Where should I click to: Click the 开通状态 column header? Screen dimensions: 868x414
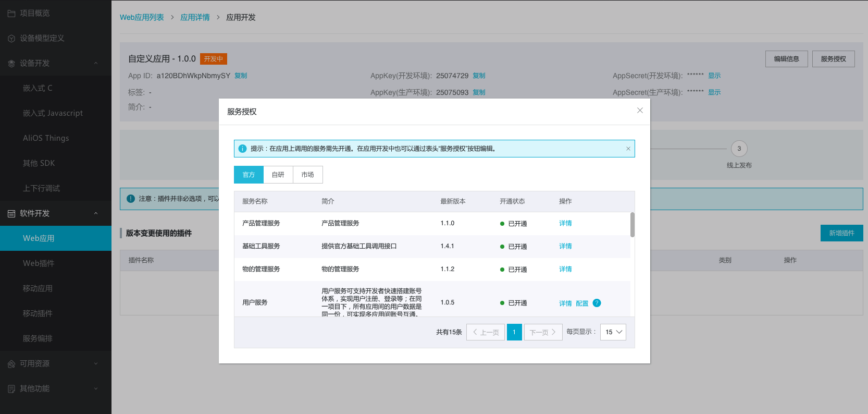coord(512,201)
